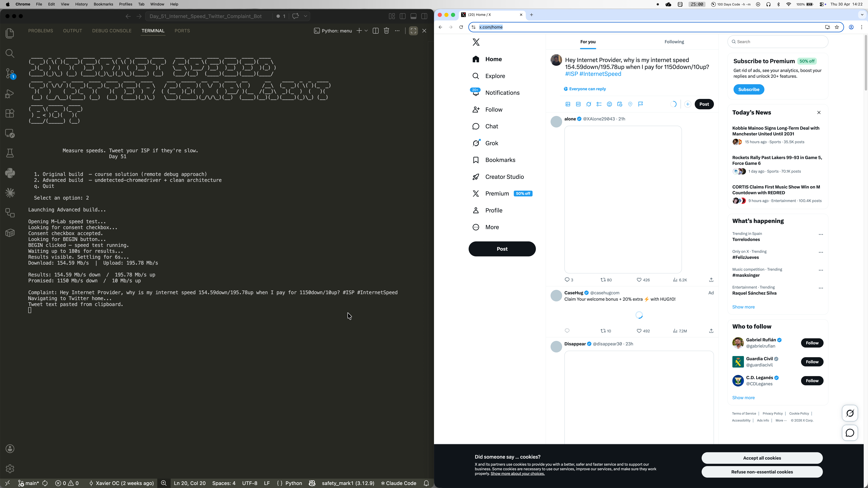This screenshot has height=488, width=868.
Task: Open launch profile dropdown next to terminal plus
Action: pyautogui.click(x=366, y=31)
